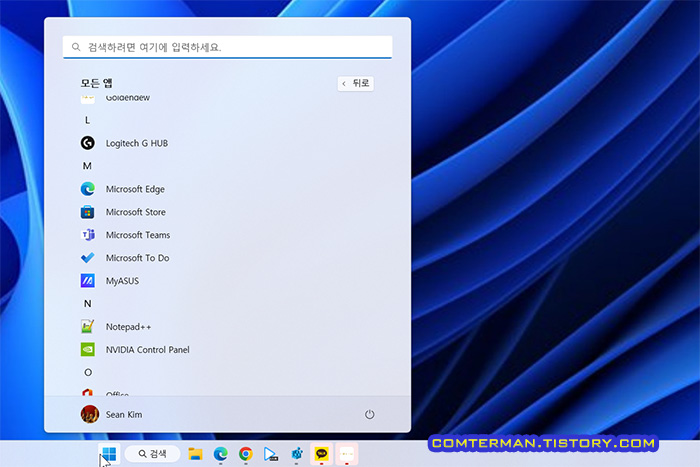The width and height of the screenshot is (700, 467).
Task: Select the Microsoft Teams text label
Action: click(x=138, y=235)
